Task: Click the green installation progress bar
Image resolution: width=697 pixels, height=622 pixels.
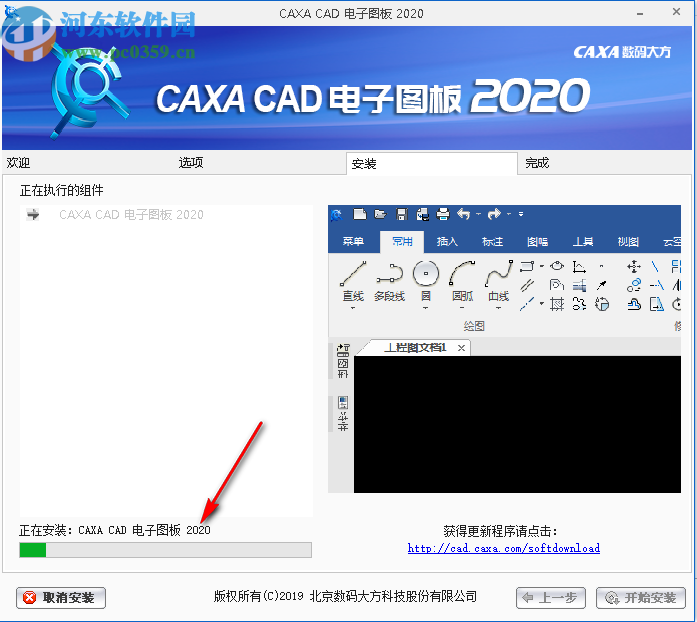Action: [x=165, y=550]
